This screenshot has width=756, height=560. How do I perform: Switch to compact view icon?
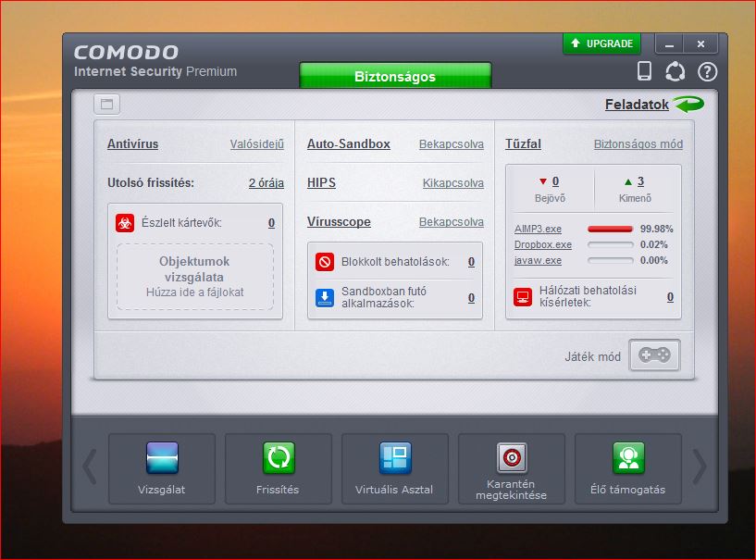click(106, 105)
